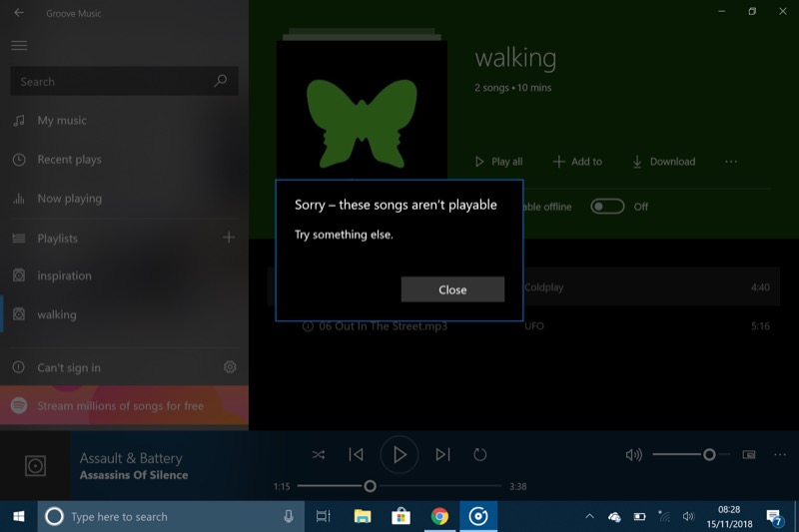Go back with the arrow in Groove Music
Image resolution: width=799 pixels, height=532 pixels.
click(x=19, y=13)
